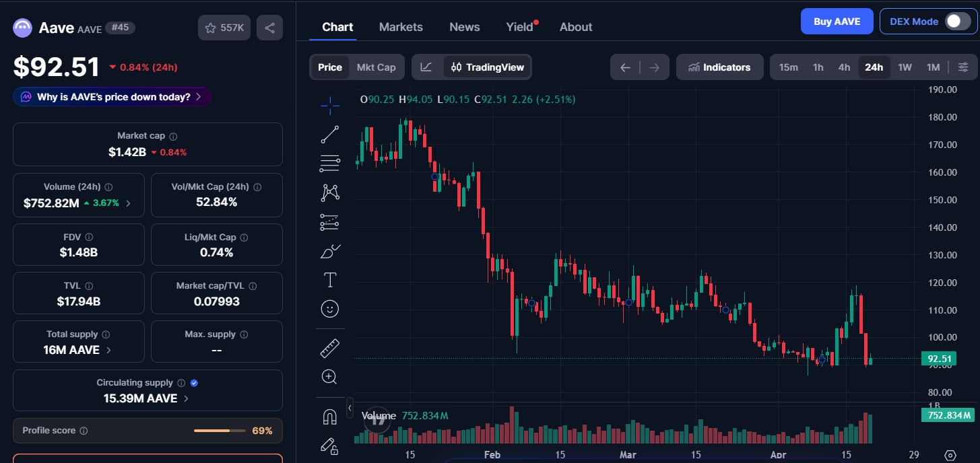
Task: Open the Fibonacci retracement tool
Action: tap(330, 163)
